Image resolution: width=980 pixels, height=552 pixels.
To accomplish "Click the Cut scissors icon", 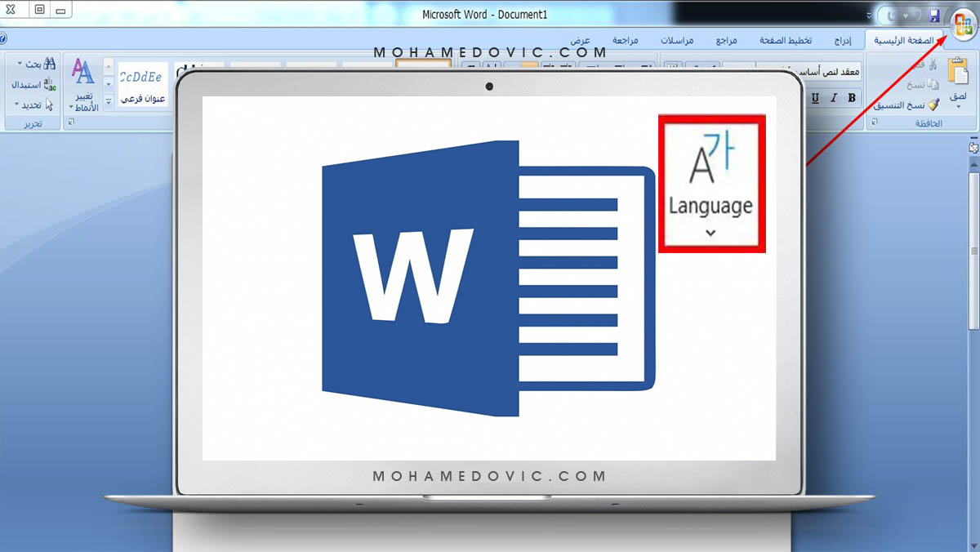I will point(933,65).
